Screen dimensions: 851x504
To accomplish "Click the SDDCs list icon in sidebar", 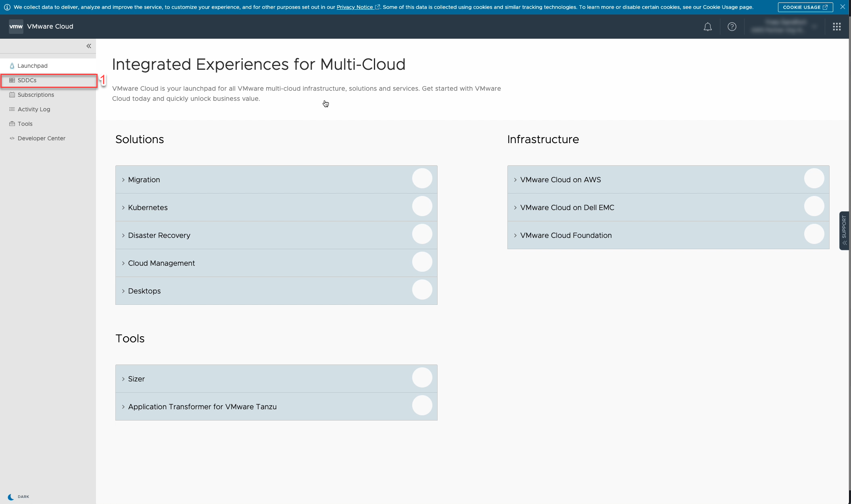I will click(12, 80).
